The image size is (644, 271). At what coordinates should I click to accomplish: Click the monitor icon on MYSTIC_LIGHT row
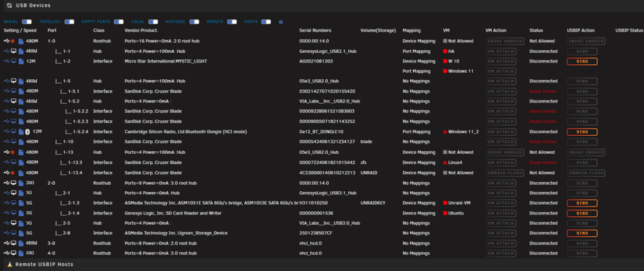tap(14, 61)
